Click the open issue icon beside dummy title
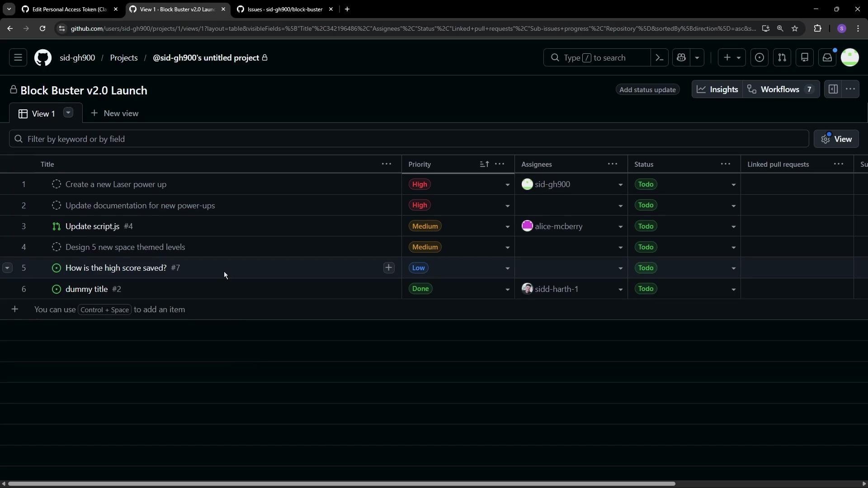 click(57, 289)
